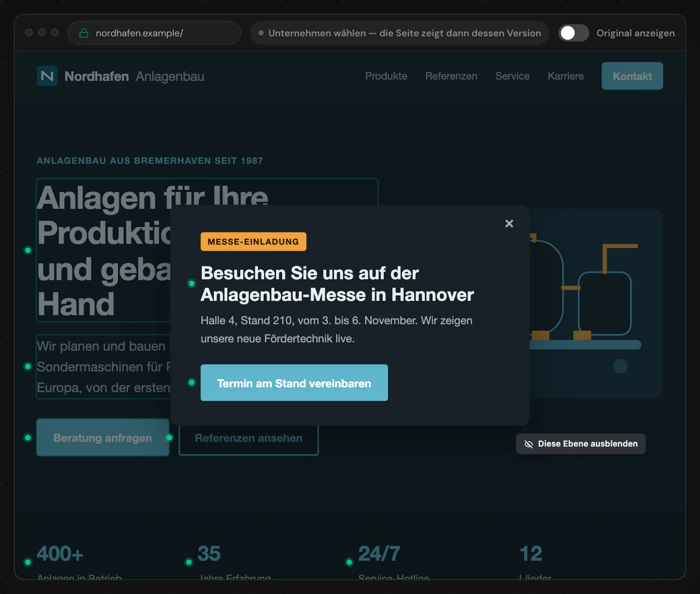Image resolution: width=700 pixels, height=594 pixels.
Task: Click Termin am Stand vereinbaren button
Action: (294, 383)
